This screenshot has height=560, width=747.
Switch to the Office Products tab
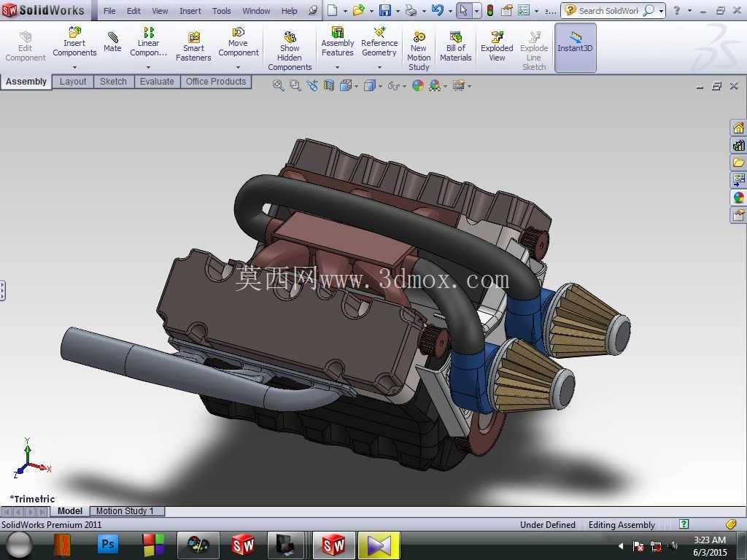216,82
